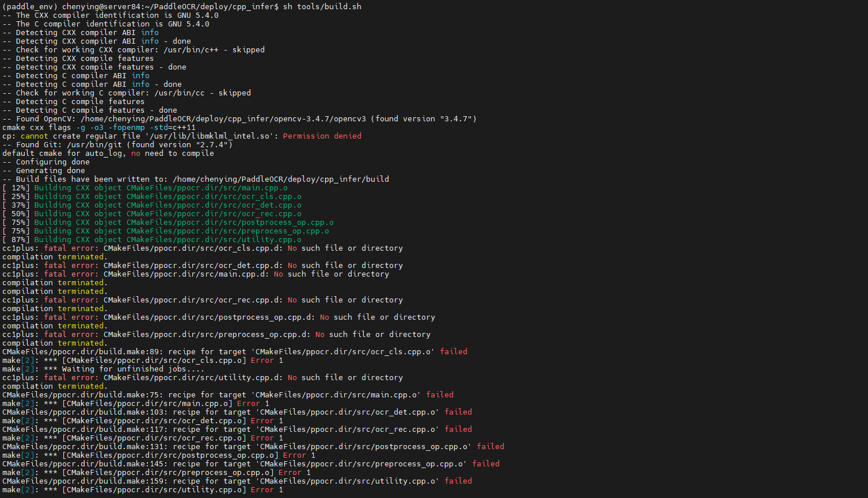Click make[2] 'ocr_cls.cpp.o] Error 1' line
This screenshot has height=498, width=868.
143,360
